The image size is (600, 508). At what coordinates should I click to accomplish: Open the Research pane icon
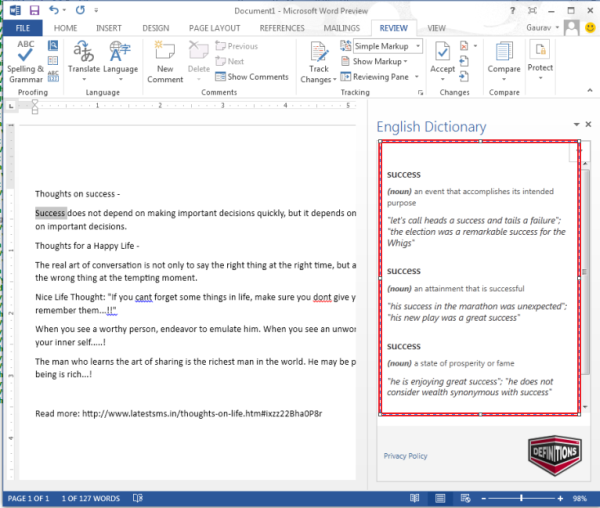pos(53,46)
